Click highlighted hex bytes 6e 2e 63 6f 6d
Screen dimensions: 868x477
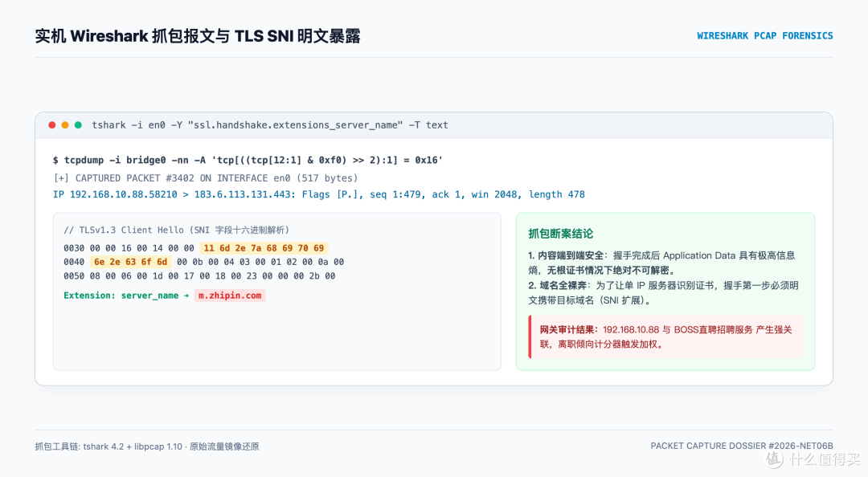click(x=131, y=262)
